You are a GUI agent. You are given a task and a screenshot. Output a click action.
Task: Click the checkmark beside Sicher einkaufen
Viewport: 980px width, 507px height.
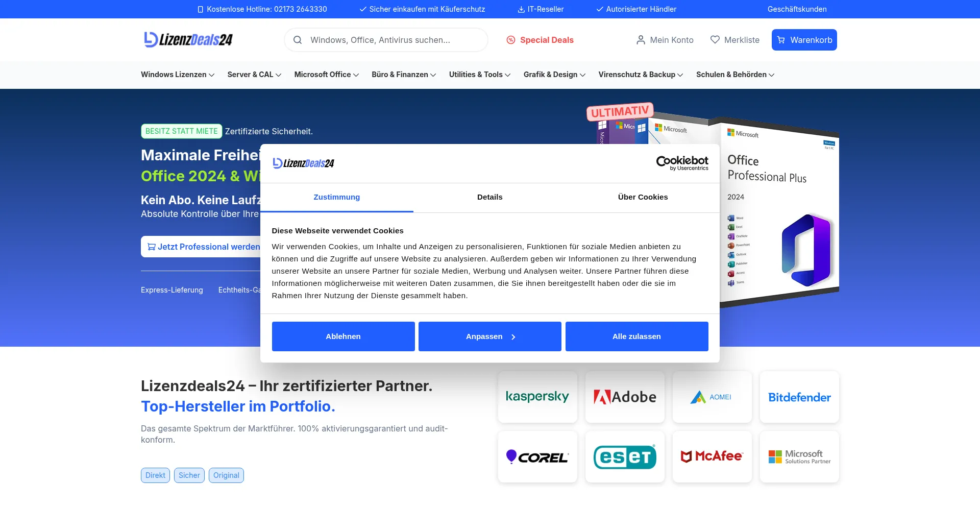pyautogui.click(x=363, y=9)
